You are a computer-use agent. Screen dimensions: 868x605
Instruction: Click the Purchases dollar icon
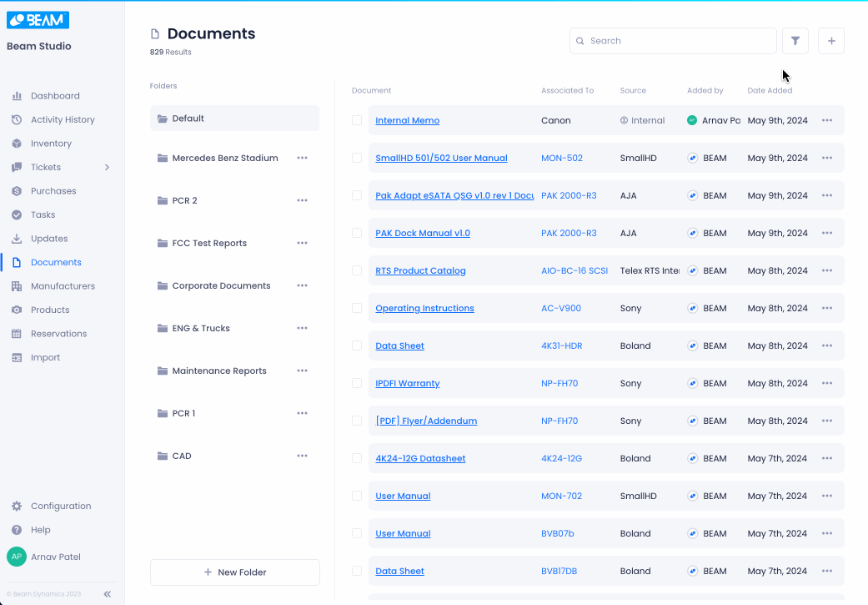click(x=17, y=191)
